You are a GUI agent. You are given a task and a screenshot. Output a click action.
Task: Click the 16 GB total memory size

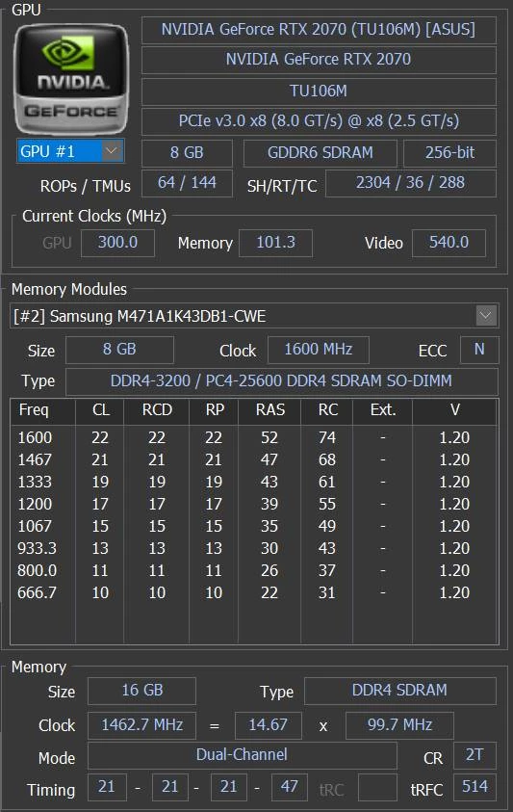click(141, 691)
